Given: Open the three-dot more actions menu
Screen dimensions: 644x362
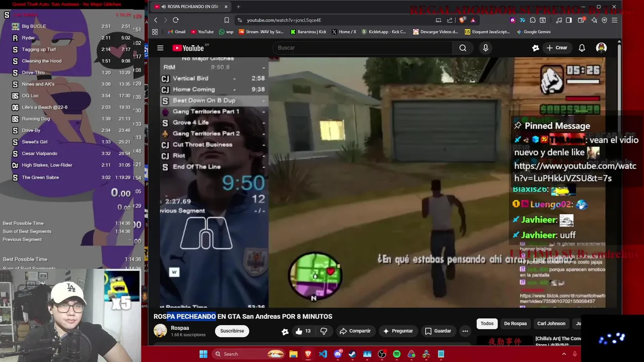Looking at the screenshot, I should click(x=465, y=331).
